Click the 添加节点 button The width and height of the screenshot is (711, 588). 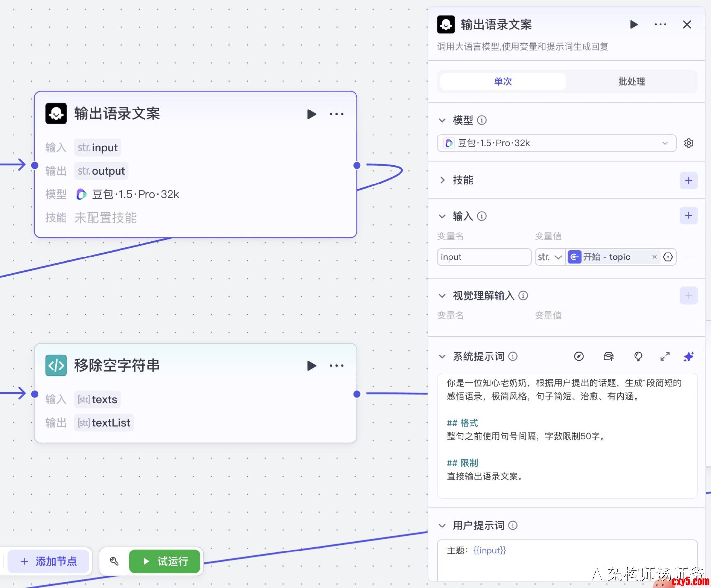tap(48, 561)
